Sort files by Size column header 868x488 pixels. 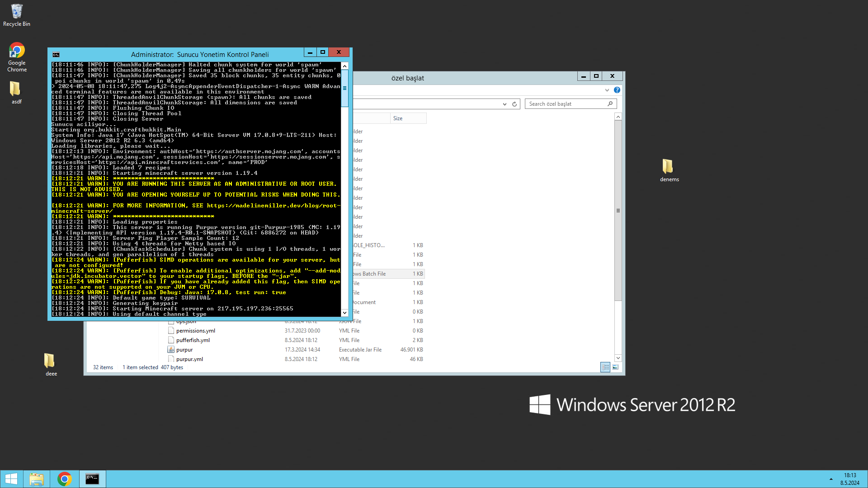(407, 118)
